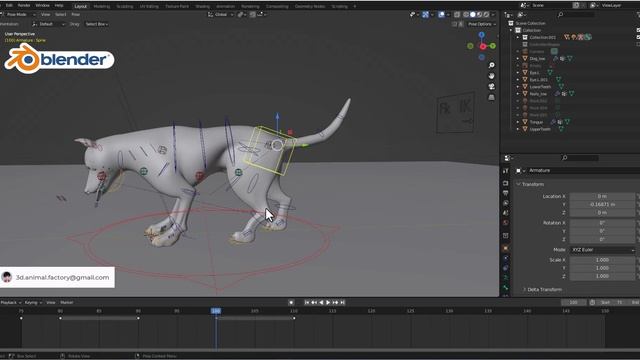Click the pan view hand icon
This screenshot has height=360, width=640.
(x=491, y=76)
